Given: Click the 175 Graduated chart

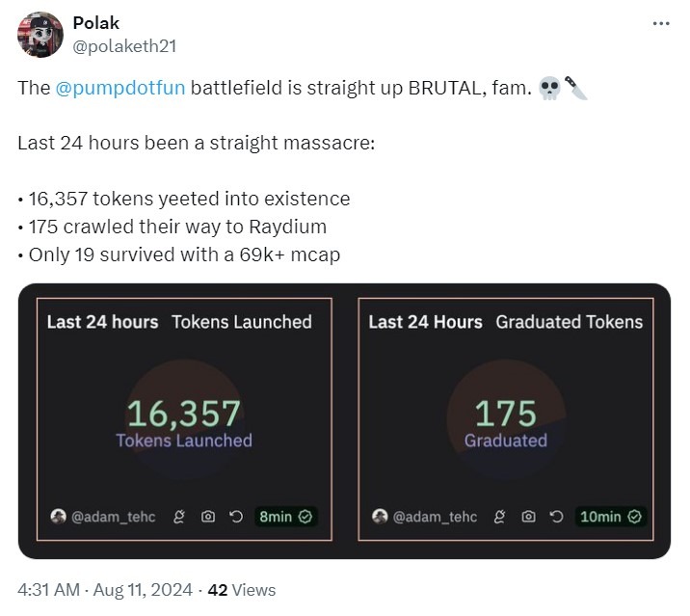Looking at the screenshot, I should 506,422.
